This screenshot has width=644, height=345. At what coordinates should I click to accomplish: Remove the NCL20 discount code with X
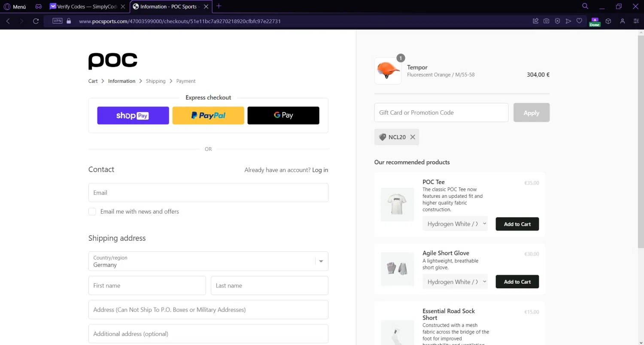(x=413, y=137)
